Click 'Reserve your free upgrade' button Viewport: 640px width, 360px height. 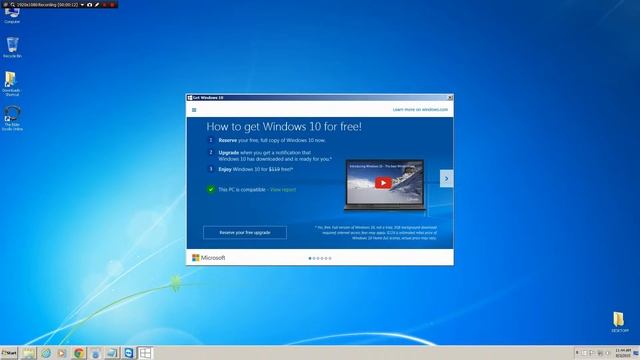pos(245,233)
